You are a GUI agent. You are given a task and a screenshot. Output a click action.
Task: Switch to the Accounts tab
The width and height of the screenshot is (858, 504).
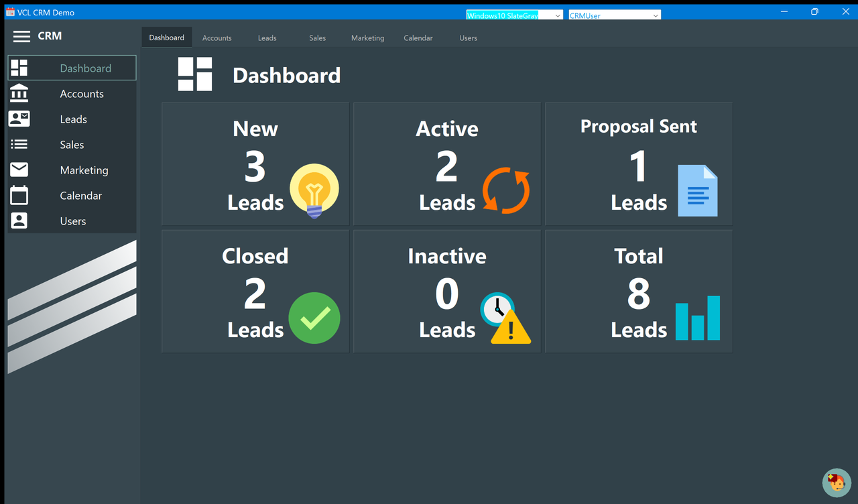(217, 38)
